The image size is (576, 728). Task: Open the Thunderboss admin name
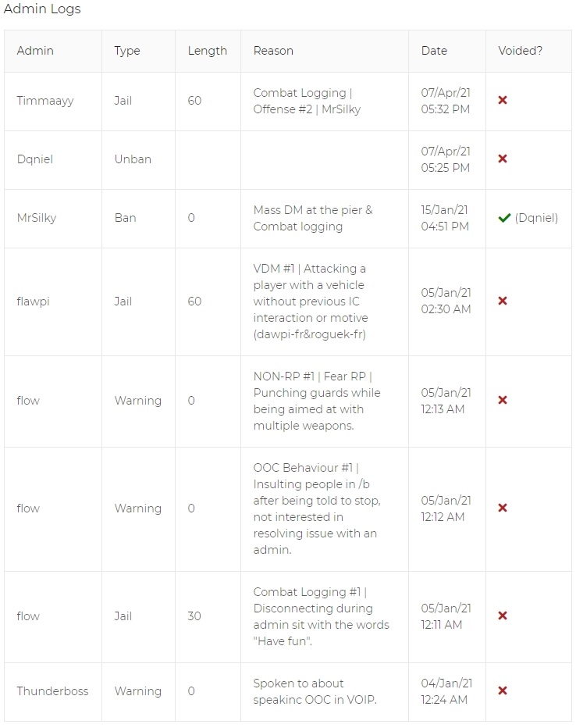52,691
